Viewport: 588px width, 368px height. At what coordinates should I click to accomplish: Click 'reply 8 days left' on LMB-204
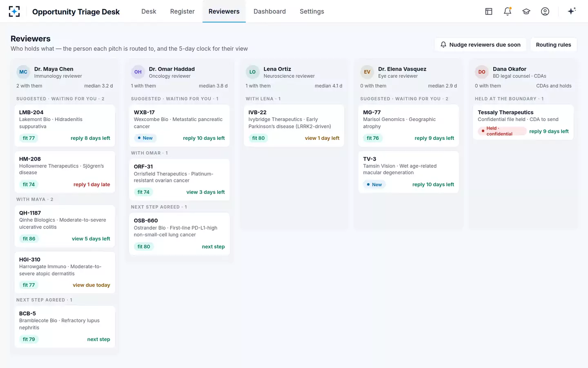pyautogui.click(x=90, y=138)
